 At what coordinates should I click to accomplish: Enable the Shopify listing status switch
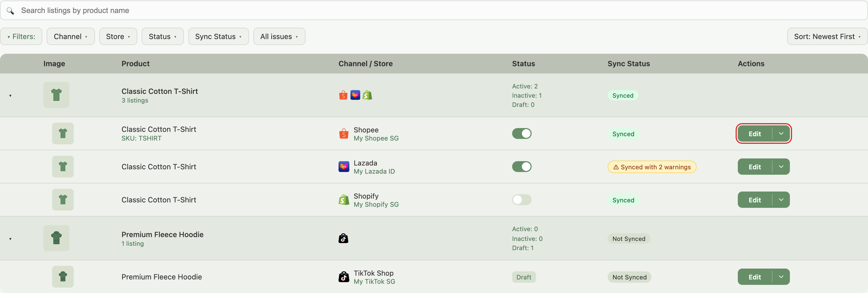(x=522, y=200)
